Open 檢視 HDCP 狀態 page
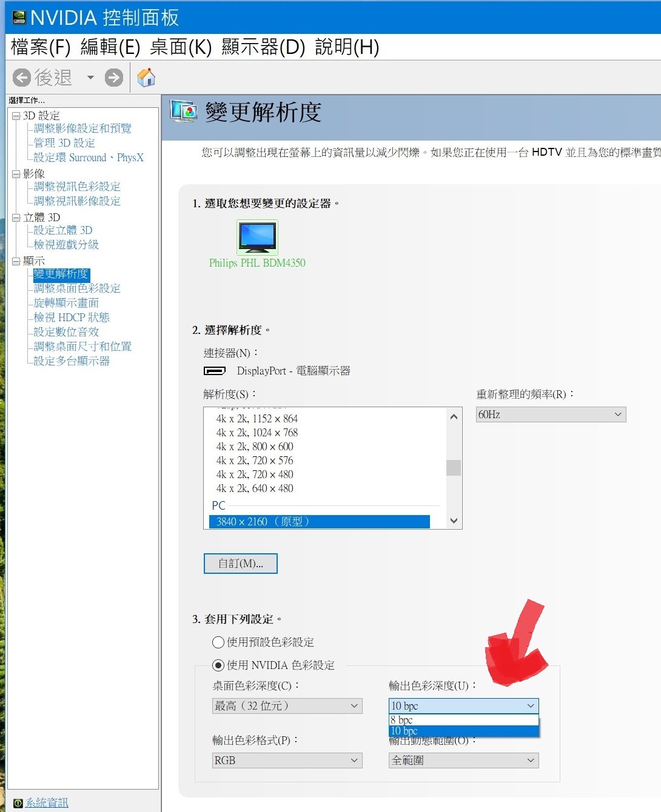Screen dimensions: 661x812 click(72, 318)
